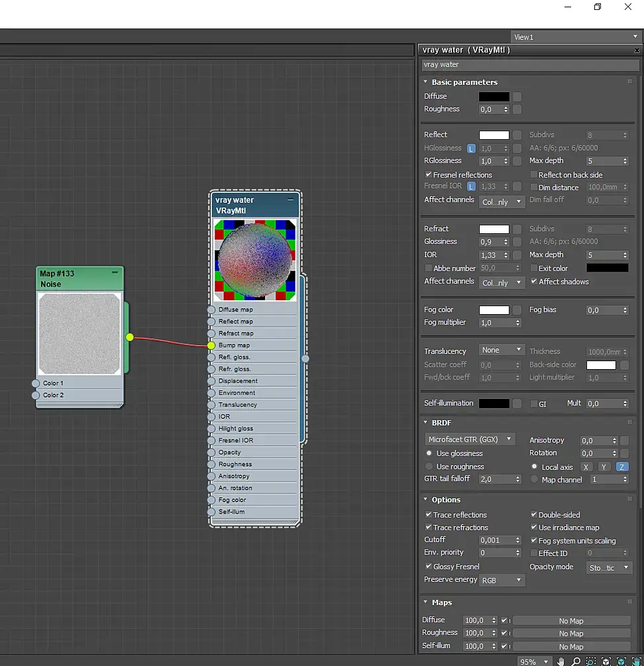This screenshot has height=666, width=644.
Task: Click the Displacement input socket
Action: pyautogui.click(x=211, y=381)
